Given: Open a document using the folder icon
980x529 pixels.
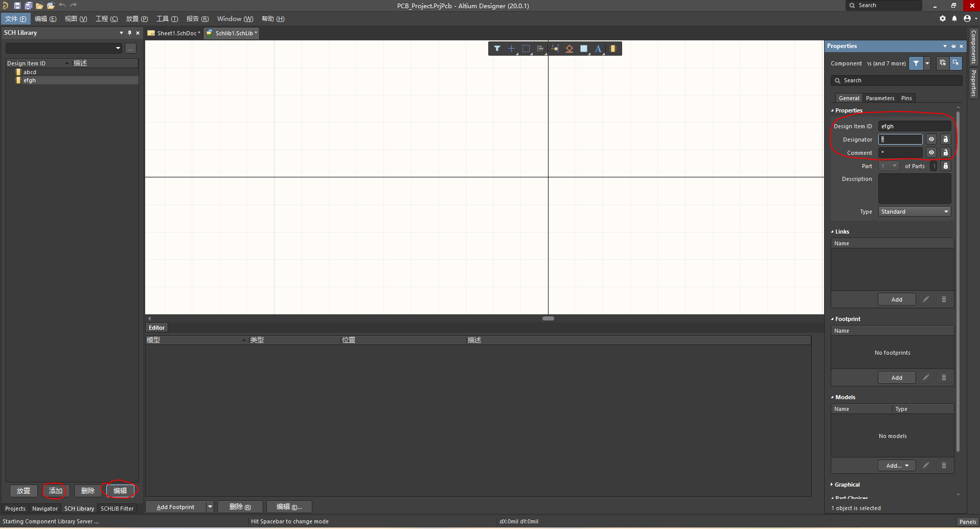Looking at the screenshot, I should coord(39,6).
